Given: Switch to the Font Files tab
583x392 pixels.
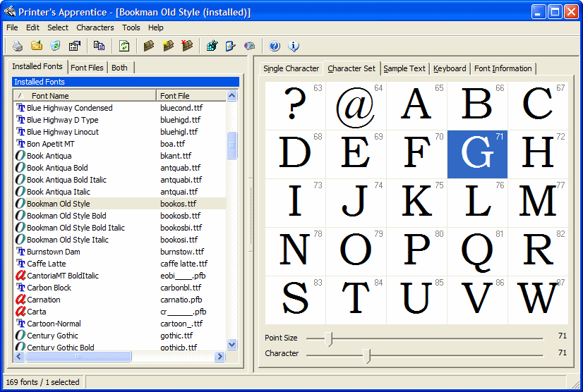Looking at the screenshot, I should tap(87, 68).
